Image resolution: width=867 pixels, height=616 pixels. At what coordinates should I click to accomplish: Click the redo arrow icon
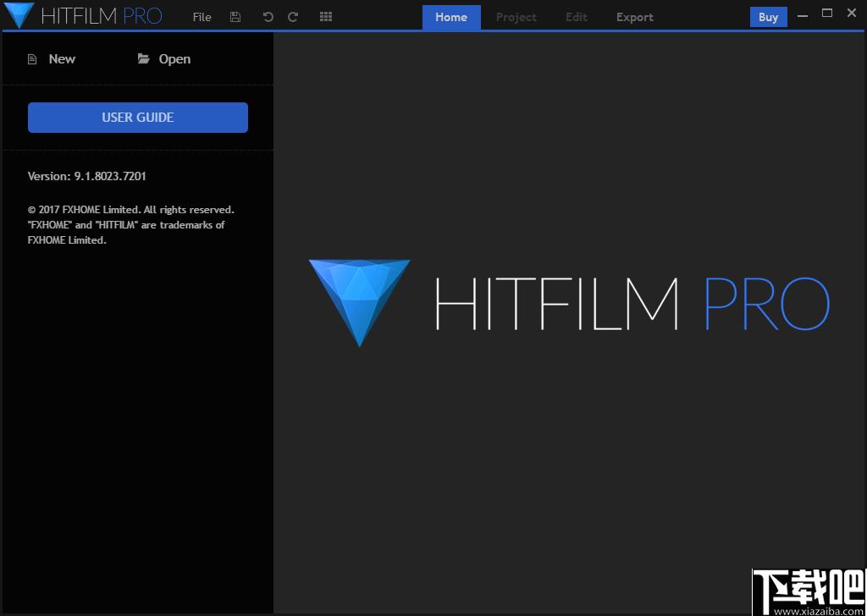[293, 17]
